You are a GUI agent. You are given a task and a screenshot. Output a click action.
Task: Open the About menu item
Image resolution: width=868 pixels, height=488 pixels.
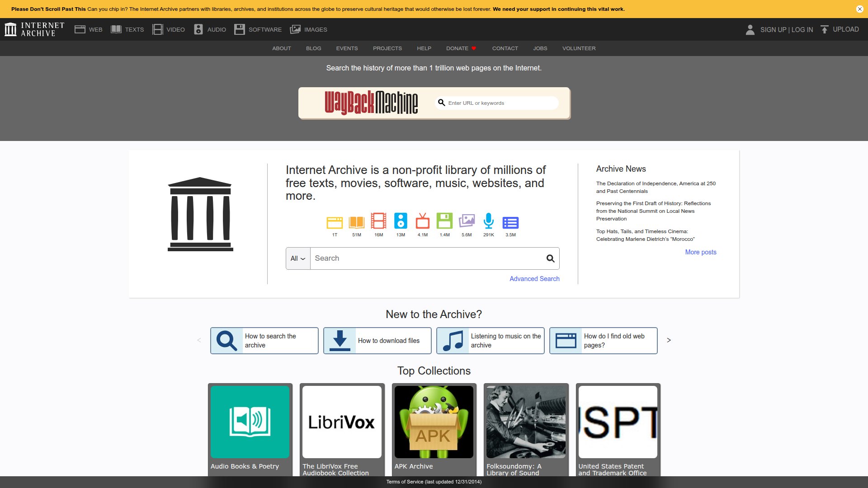(282, 48)
